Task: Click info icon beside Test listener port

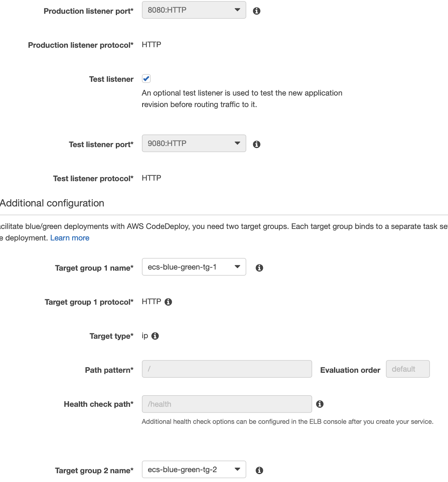Action: [256, 144]
